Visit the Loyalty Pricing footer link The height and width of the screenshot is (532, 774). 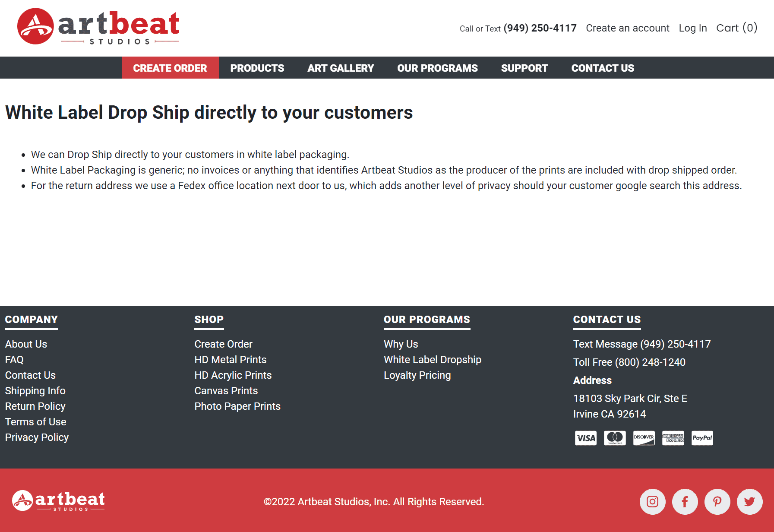[417, 375]
